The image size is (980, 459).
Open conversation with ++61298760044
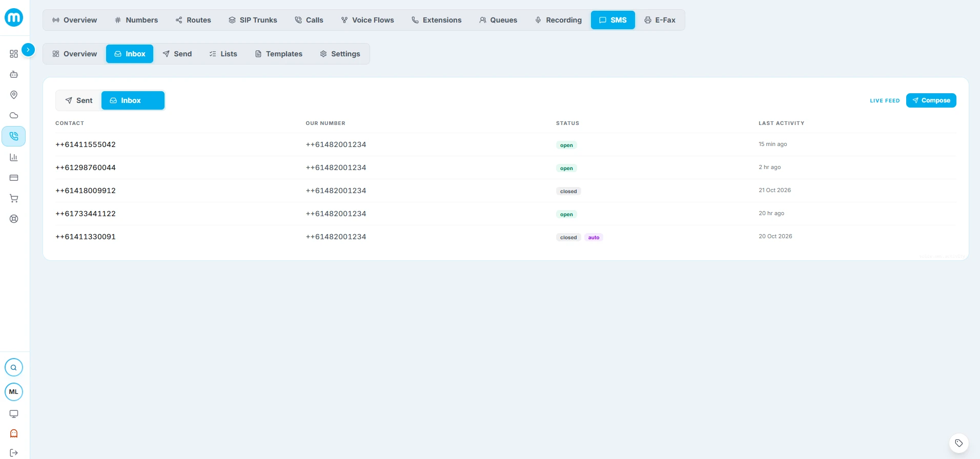coord(505,168)
